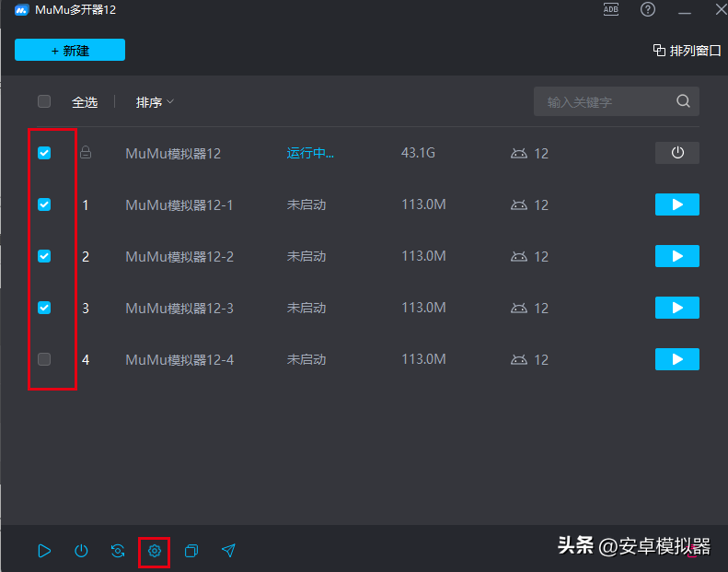Click 113.0M size in MuMu模拟器12-3 row
The height and width of the screenshot is (572, 728).
(x=423, y=308)
